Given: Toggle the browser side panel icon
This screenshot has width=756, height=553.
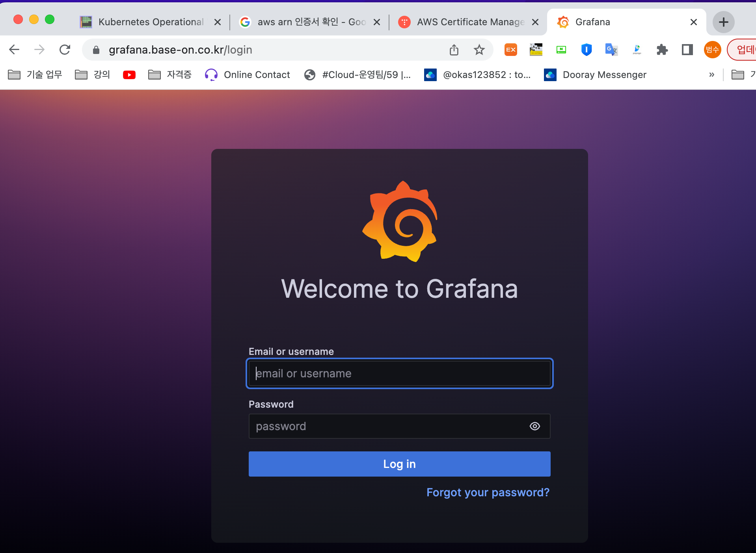Looking at the screenshot, I should (x=687, y=50).
